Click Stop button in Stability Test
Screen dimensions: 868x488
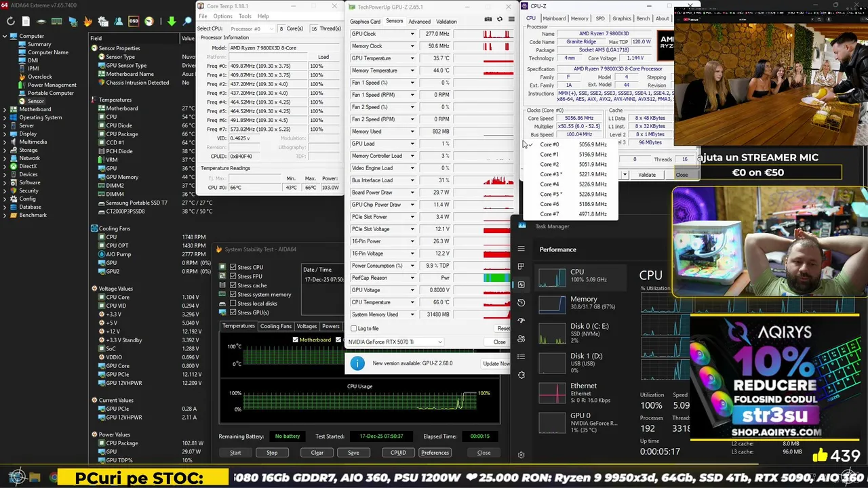point(272,453)
